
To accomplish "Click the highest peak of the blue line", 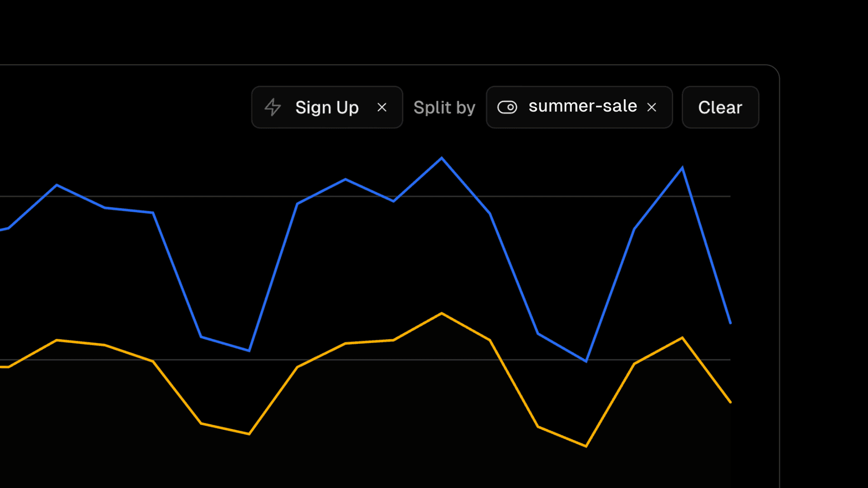I will tap(442, 158).
